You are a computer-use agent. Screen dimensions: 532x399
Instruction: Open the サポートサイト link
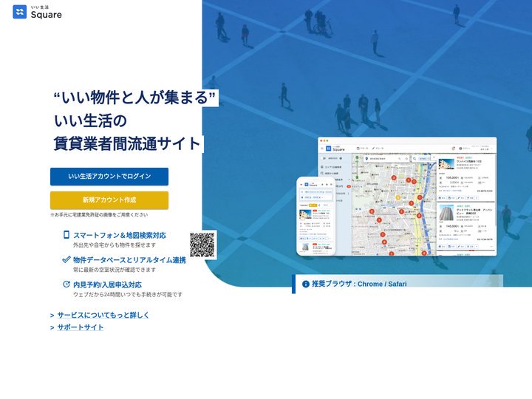(x=80, y=327)
